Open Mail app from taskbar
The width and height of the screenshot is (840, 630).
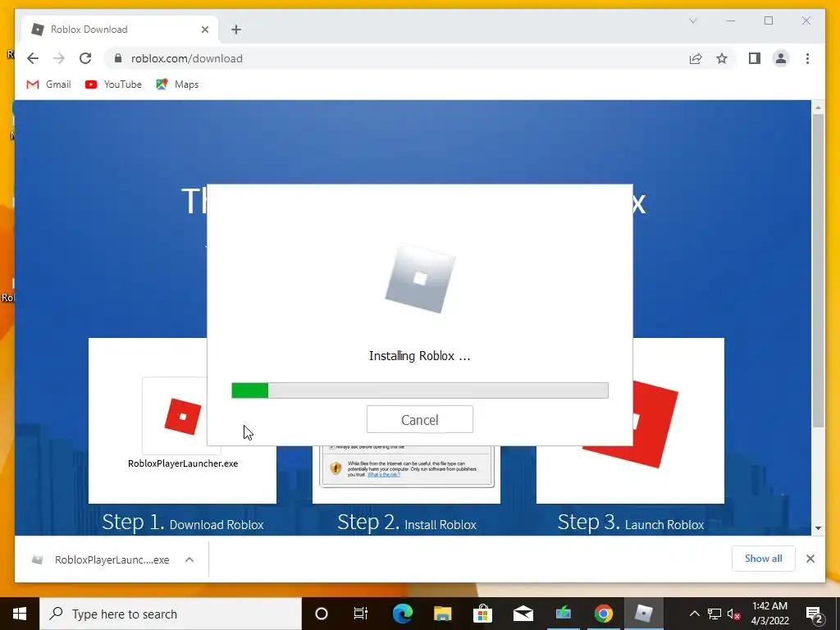(x=523, y=614)
